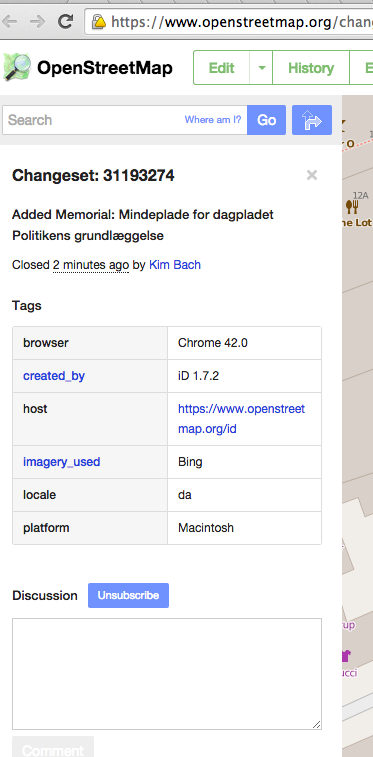This screenshot has width=373, height=757.
Task: Click the purple clothing shop map icon
Action: coord(345,656)
